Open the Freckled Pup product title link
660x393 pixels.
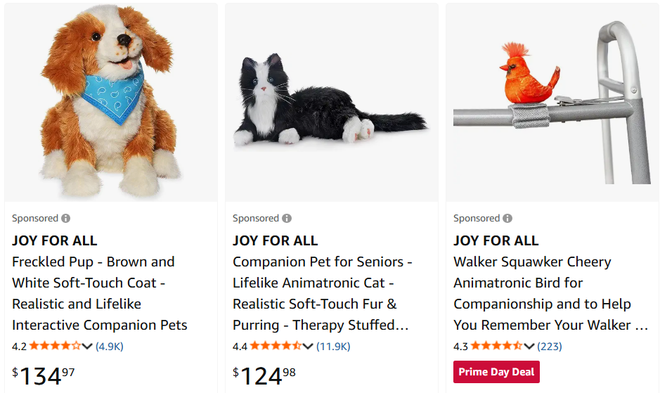(100, 293)
